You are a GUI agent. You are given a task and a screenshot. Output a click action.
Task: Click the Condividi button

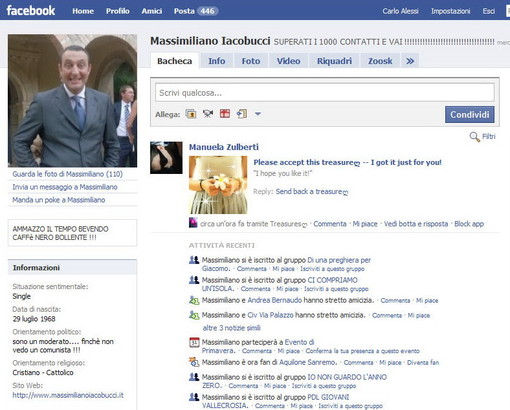coord(470,114)
